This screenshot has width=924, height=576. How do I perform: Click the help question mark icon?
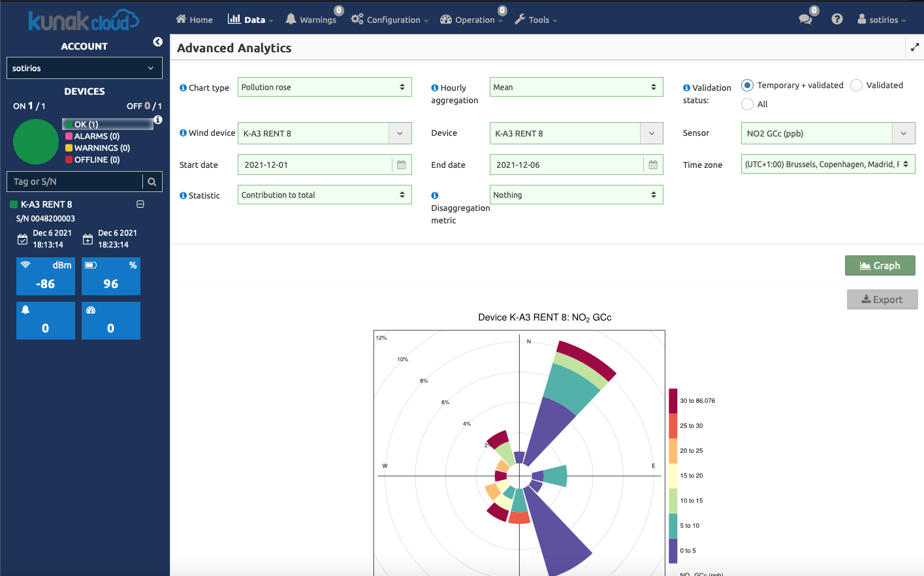click(837, 20)
